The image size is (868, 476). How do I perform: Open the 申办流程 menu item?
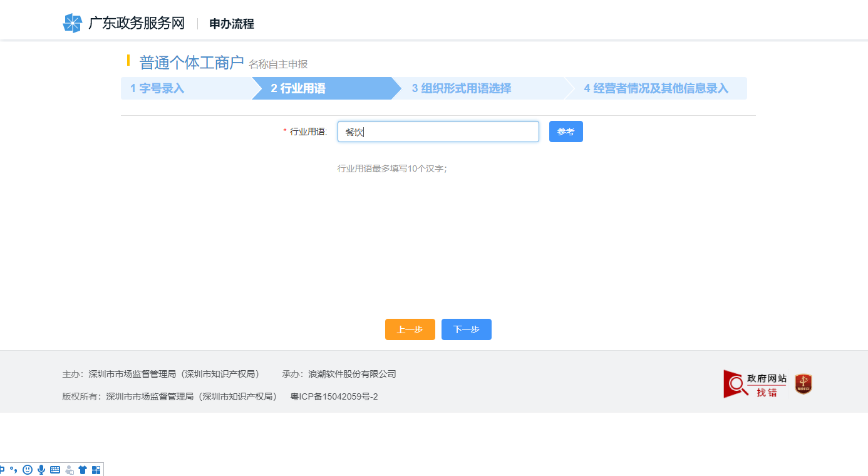tap(229, 23)
